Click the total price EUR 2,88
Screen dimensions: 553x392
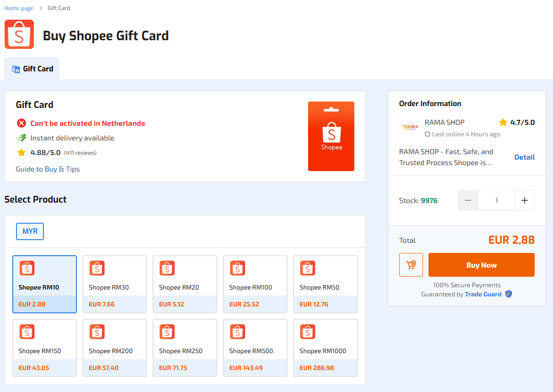pos(511,240)
